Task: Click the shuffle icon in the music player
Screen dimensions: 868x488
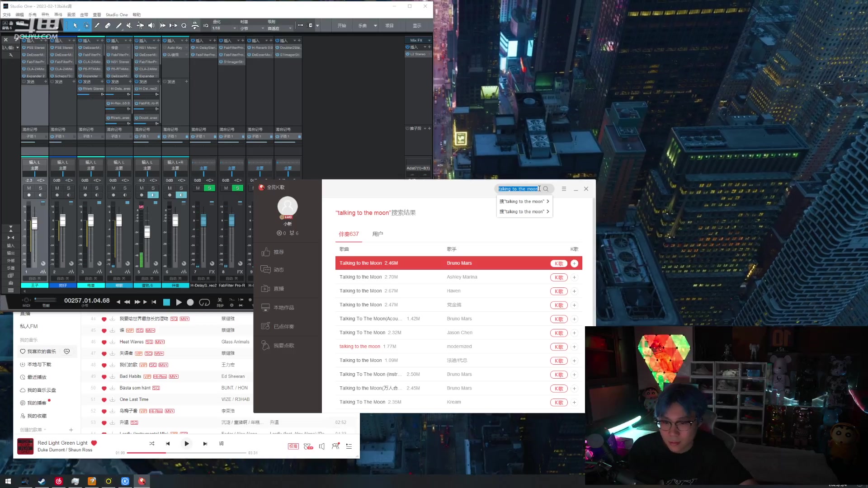Action: [152, 444]
